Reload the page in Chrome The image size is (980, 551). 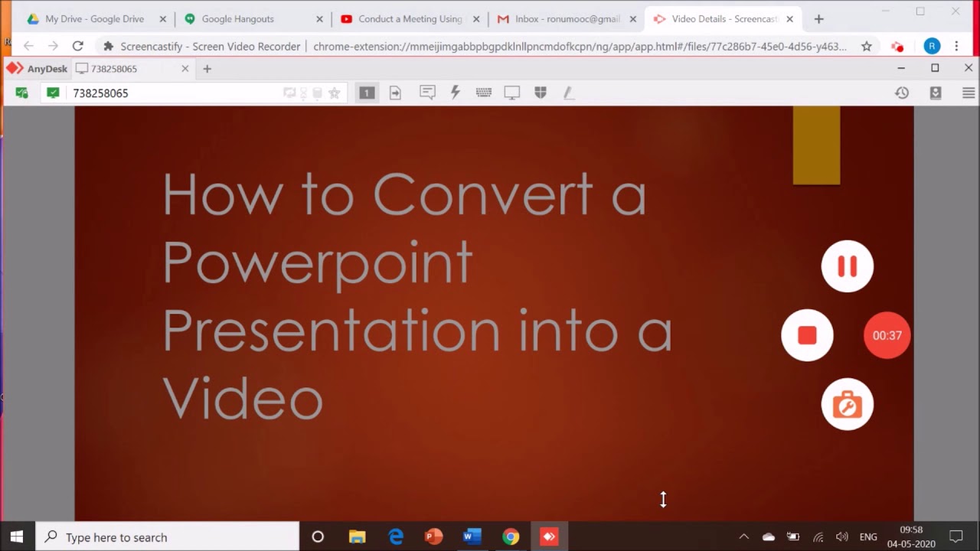(x=77, y=47)
